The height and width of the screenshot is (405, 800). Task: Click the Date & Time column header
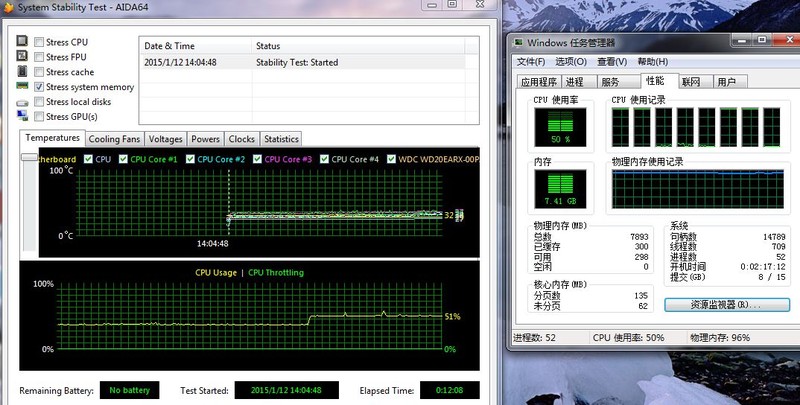(x=195, y=46)
